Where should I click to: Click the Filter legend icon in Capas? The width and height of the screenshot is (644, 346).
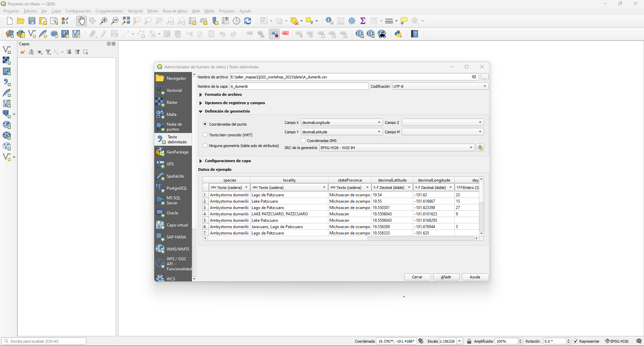click(x=48, y=52)
